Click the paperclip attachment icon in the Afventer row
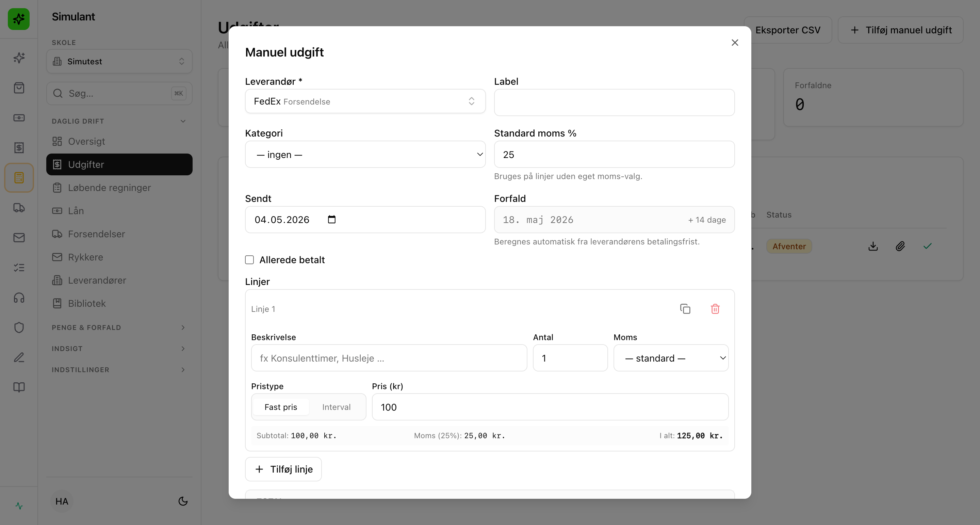 900,246
